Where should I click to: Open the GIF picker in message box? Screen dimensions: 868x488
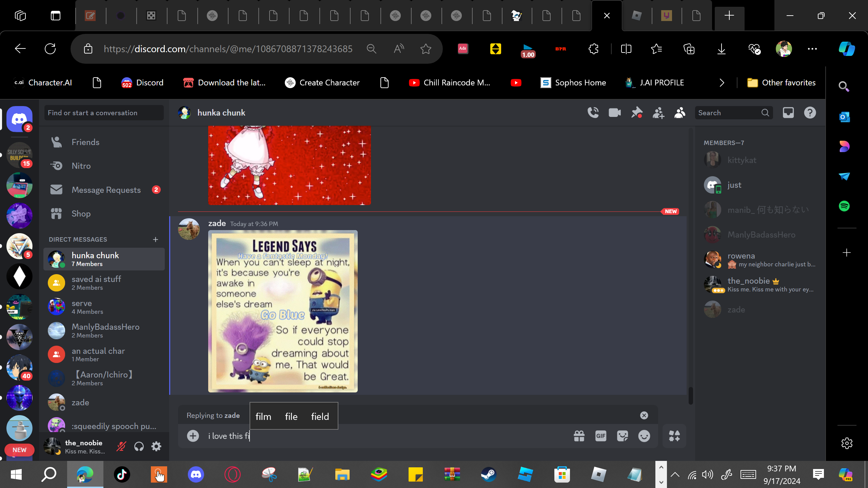point(601,436)
